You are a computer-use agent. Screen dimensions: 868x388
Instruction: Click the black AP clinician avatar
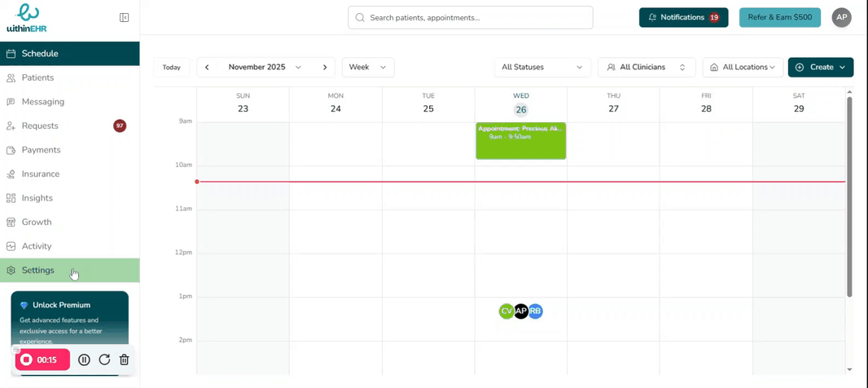pyautogui.click(x=521, y=311)
